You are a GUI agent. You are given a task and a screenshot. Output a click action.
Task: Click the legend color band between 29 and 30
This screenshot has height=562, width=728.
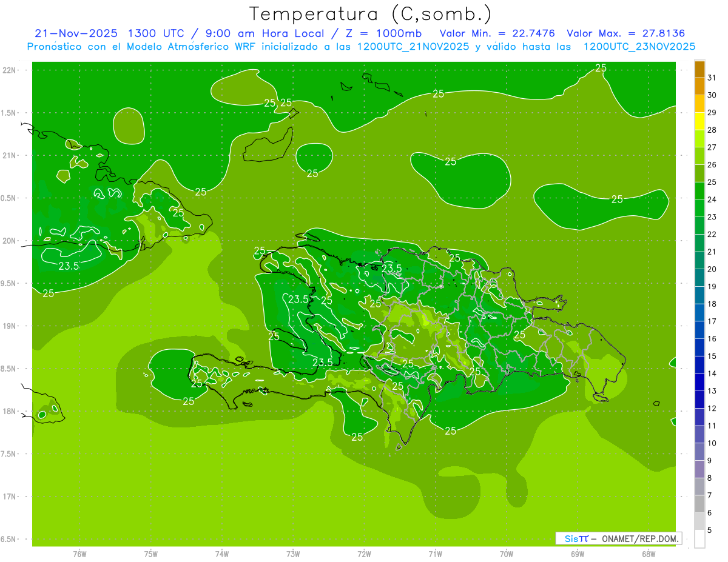699,104
